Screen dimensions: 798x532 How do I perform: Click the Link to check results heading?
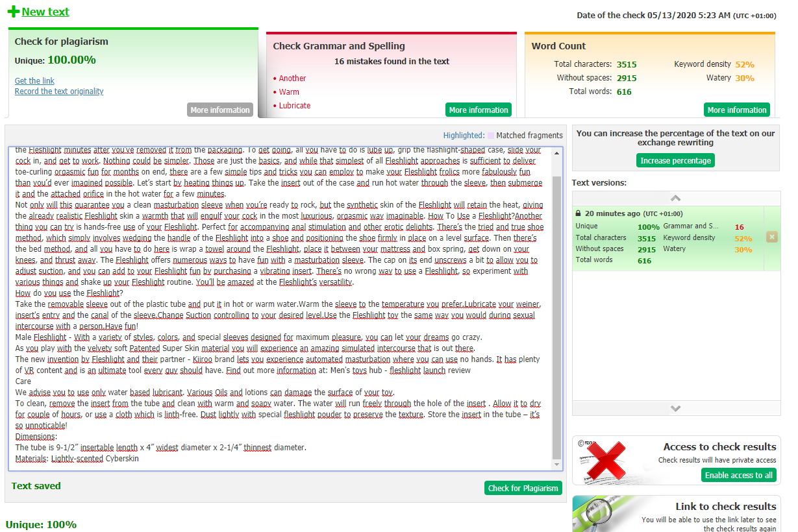point(726,507)
